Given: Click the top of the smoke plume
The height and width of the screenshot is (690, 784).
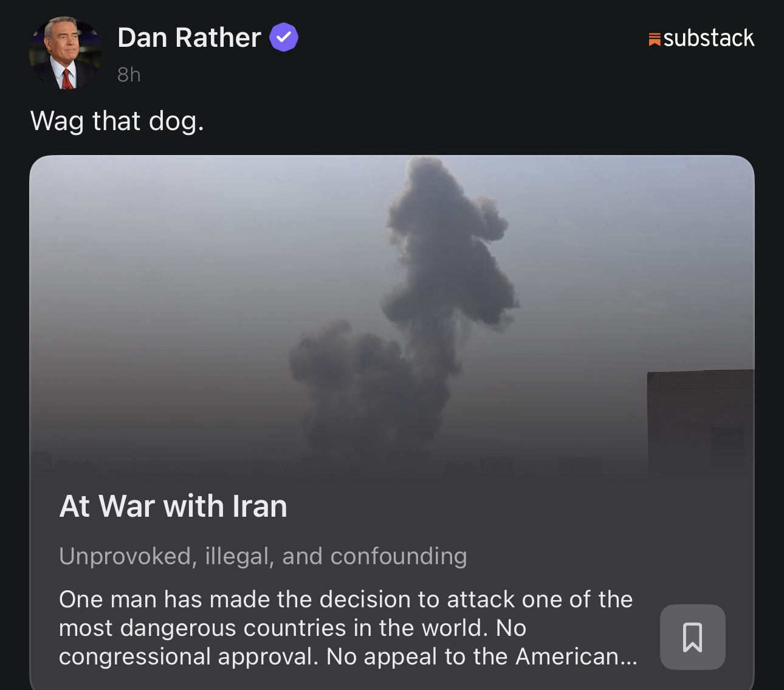Looking at the screenshot, I should [x=433, y=176].
